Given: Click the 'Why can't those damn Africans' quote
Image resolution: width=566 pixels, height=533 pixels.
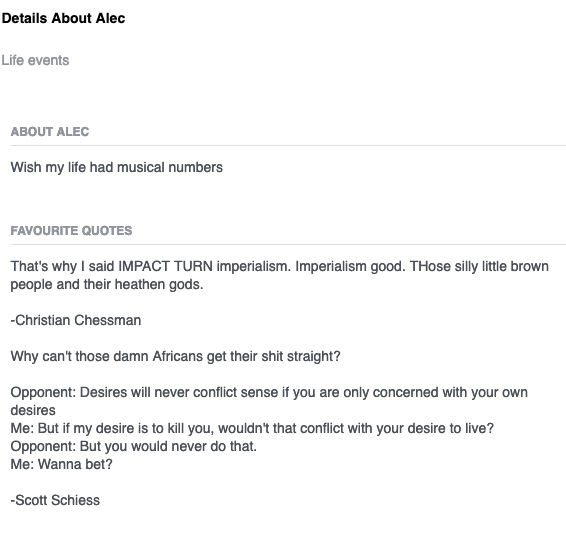Looking at the screenshot, I should pos(175,357).
